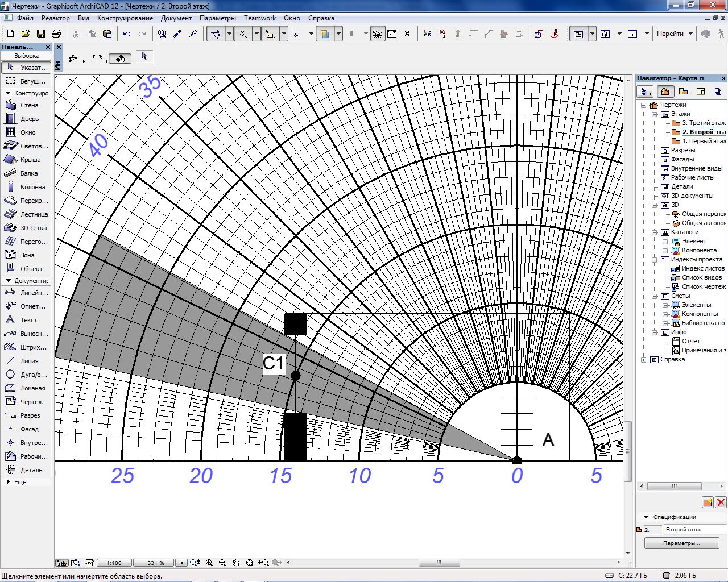Click the eyedropper (pick up parameters) icon
728x582 pixels.
point(177,34)
